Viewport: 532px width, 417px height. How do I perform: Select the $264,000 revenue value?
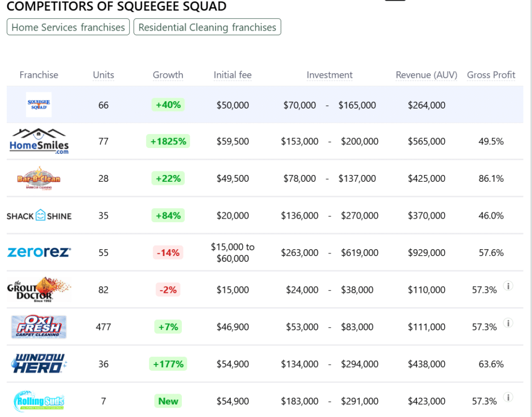tap(427, 105)
